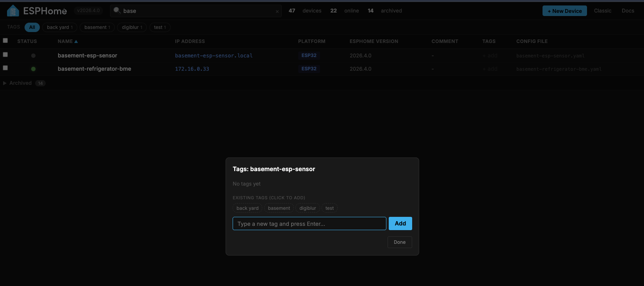Filter by the basement tag in the top tag bar
The height and width of the screenshot is (286, 644).
point(97,27)
